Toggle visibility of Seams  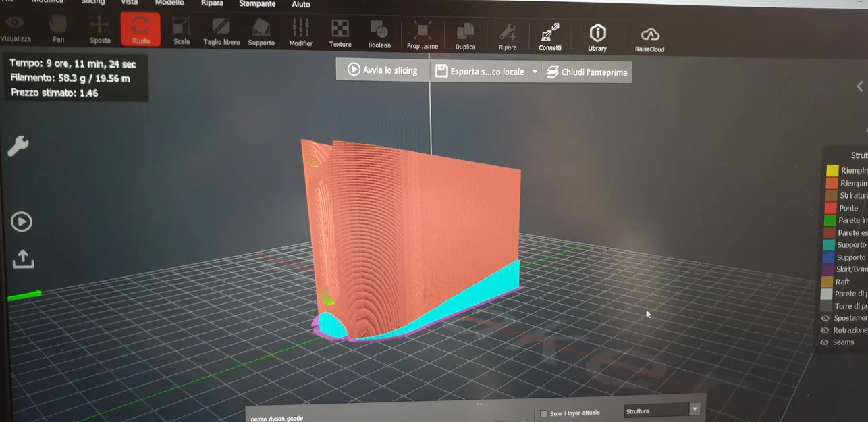[825, 342]
